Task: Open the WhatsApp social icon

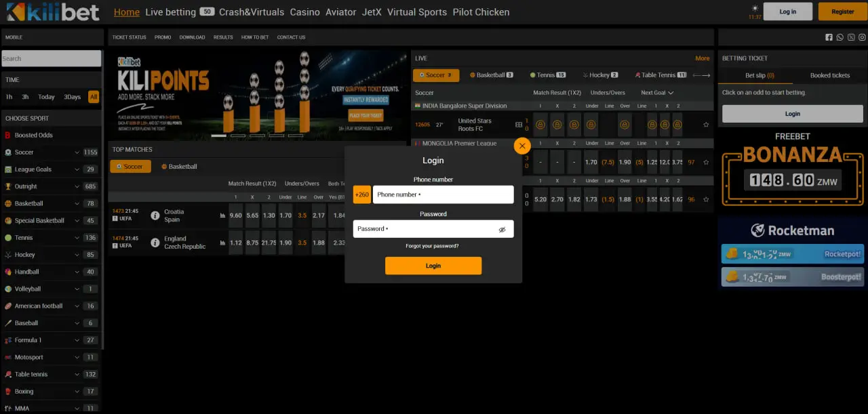Action: pyautogui.click(x=840, y=37)
